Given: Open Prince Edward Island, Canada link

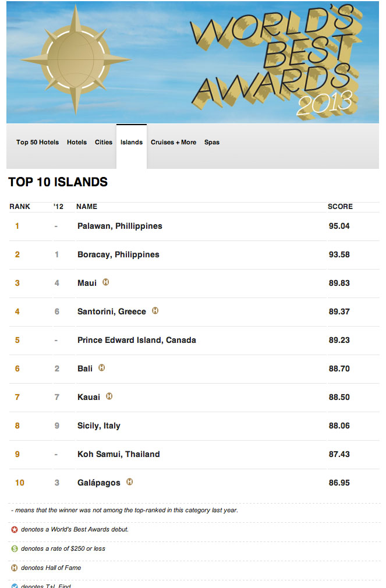Looking at the screenshot, I should point(137,340).
